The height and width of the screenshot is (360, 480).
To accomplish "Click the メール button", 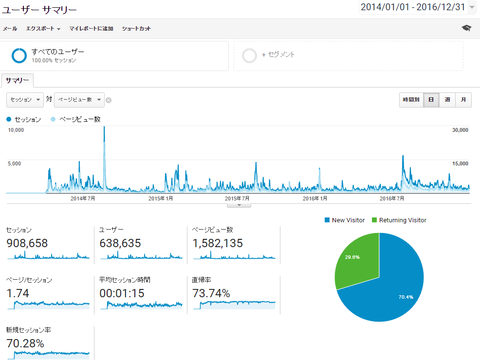I will coord(10,29).
